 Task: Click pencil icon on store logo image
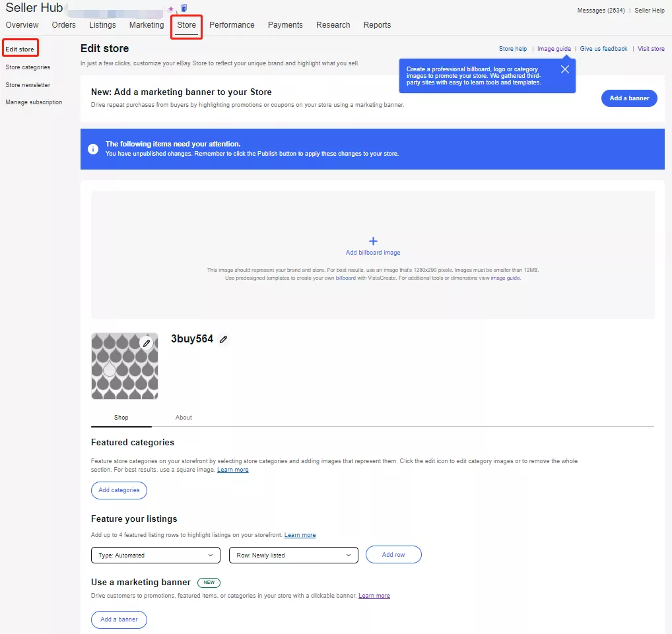147,343
